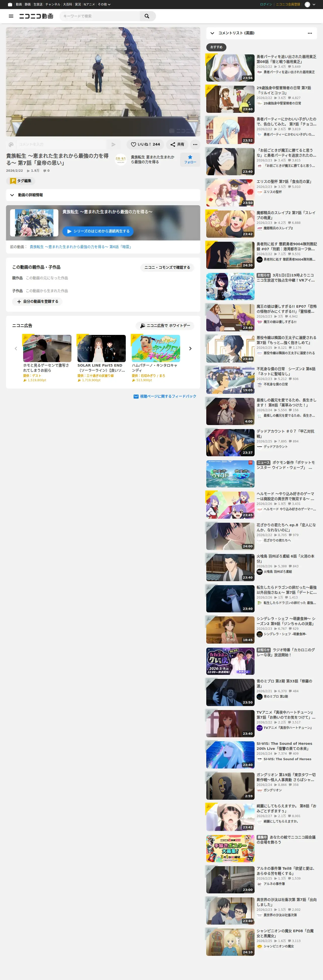Click the 共有 share button
This screenshot has width=323, height=980.
tap(177, 145)
